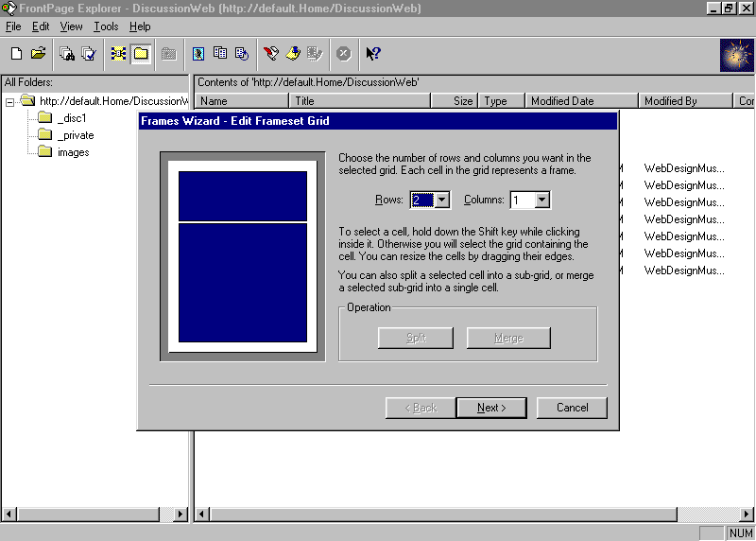
Task: Switch to Hyperlink View icon
Action: coord(119,54)
